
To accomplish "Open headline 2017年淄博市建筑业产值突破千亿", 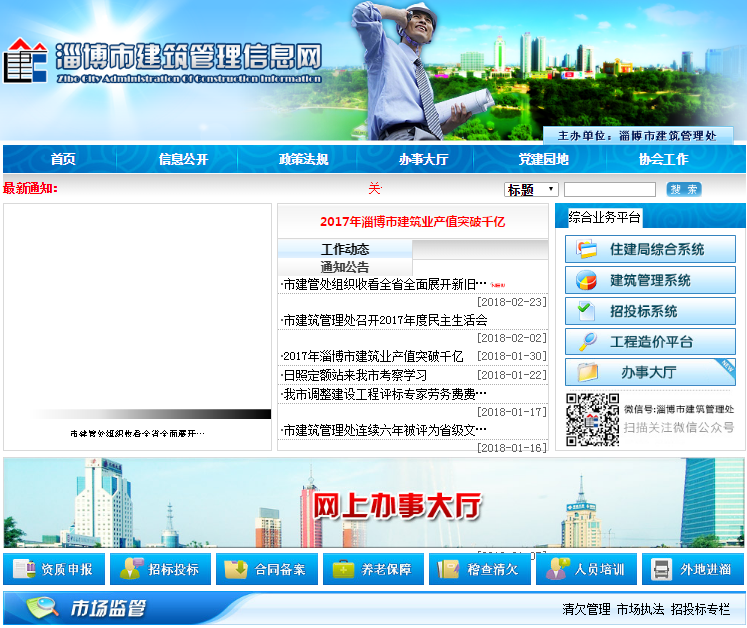I will click(x=412, y=222).
